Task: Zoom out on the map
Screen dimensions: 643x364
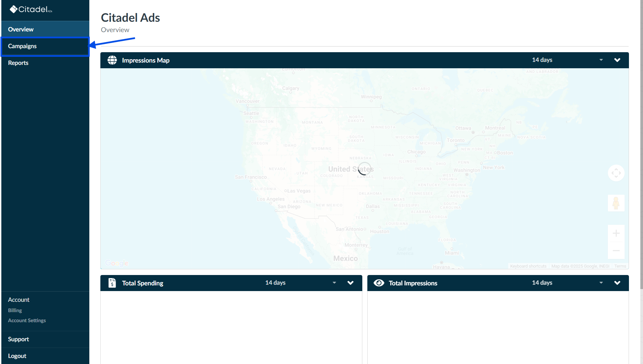Action: pyautogui.click(x=616, y=251)
